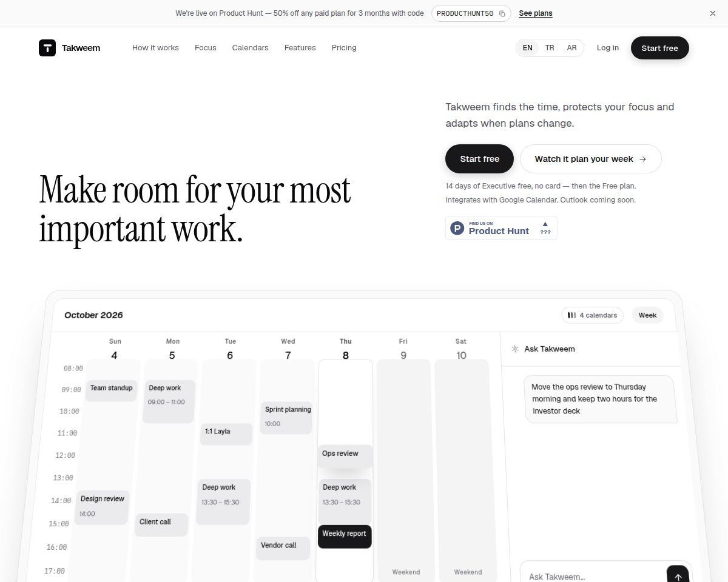Switch language to TR

550,48
